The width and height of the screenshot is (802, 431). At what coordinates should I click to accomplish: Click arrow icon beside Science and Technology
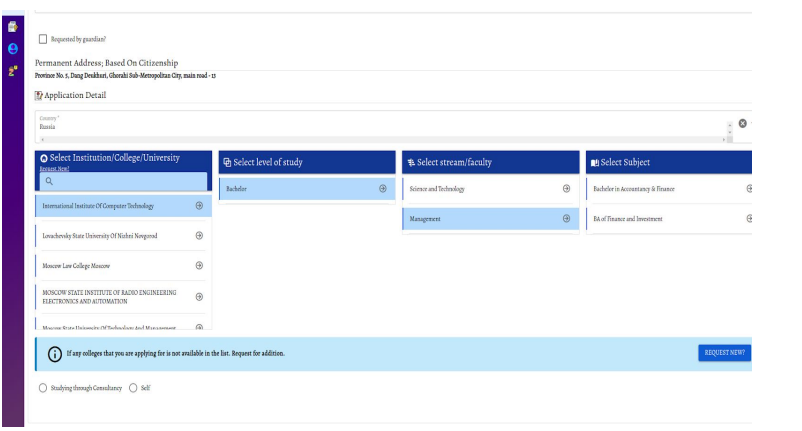coord(566,189)
